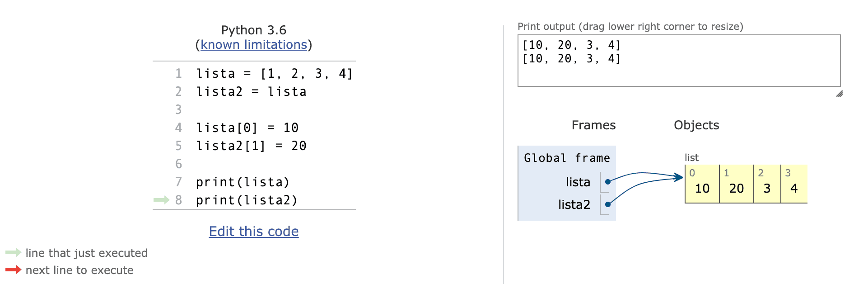Click the green arrow beside line 8
This screenshot has width=868, height=284.
[161, 200]
